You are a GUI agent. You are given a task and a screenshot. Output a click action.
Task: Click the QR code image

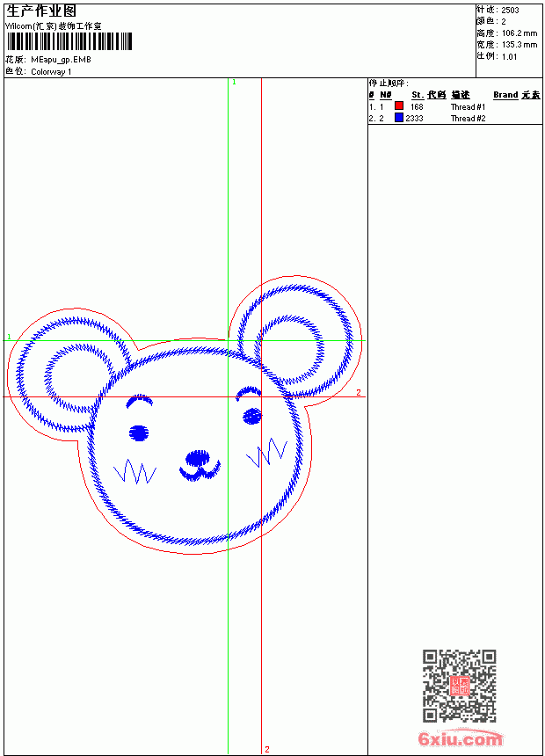[459, 685]
